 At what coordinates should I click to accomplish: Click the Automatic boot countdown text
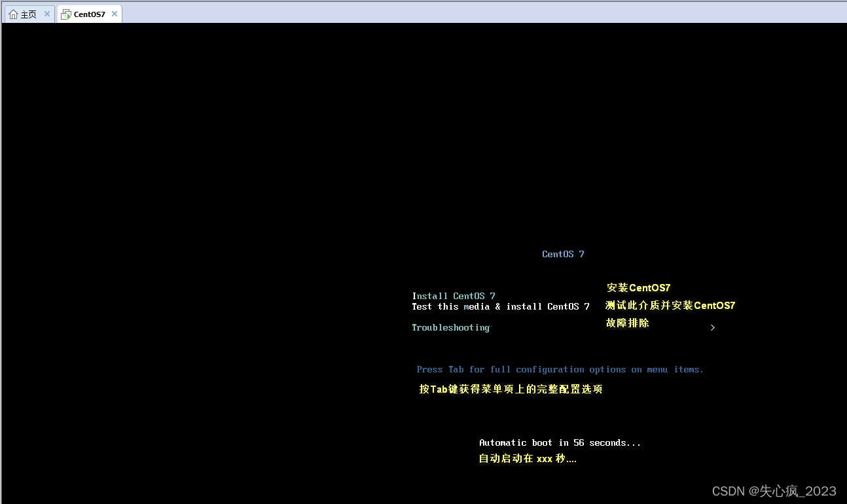(x=560, y=443)
